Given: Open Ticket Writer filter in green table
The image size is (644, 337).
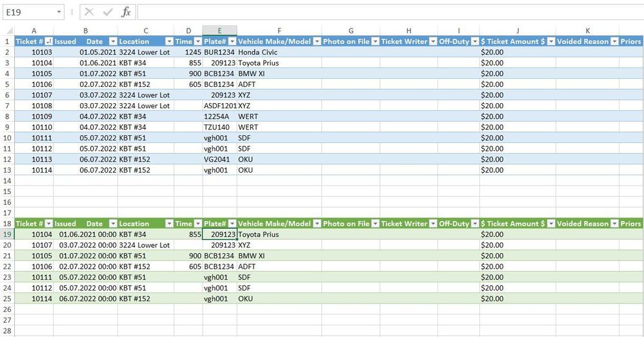Looking at the screenshot, I should pyautogui.click(x=433, y=224).
